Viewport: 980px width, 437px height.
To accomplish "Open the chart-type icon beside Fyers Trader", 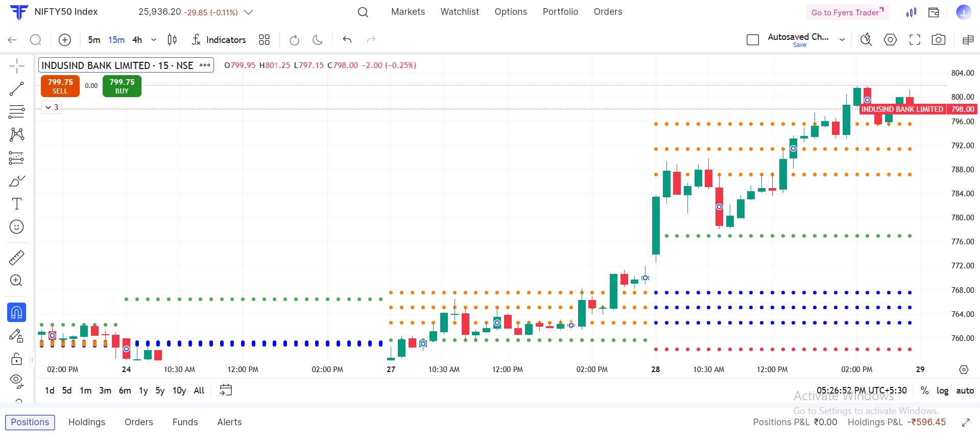I will tap(912, 12).
